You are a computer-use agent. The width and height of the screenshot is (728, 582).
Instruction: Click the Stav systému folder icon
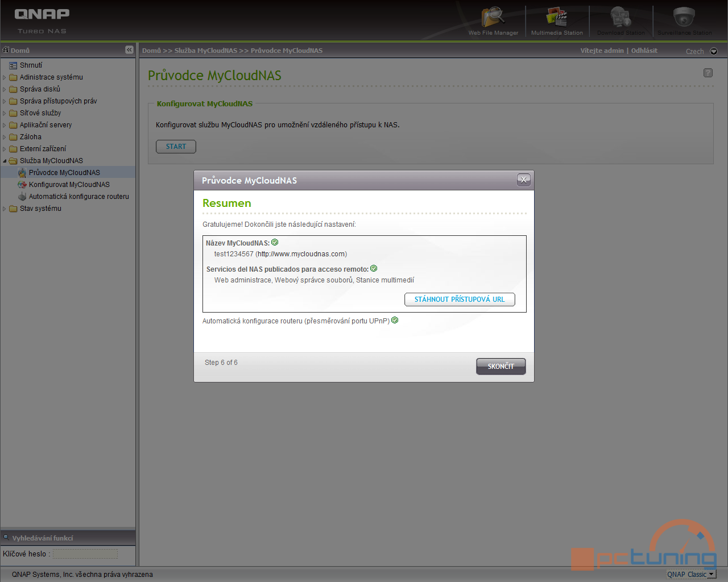tap(13, 209)
